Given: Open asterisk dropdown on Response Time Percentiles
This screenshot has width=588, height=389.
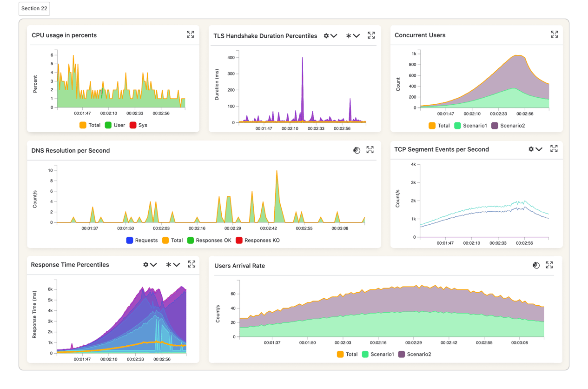Looking at the screenshot, I should coord(172,265).
